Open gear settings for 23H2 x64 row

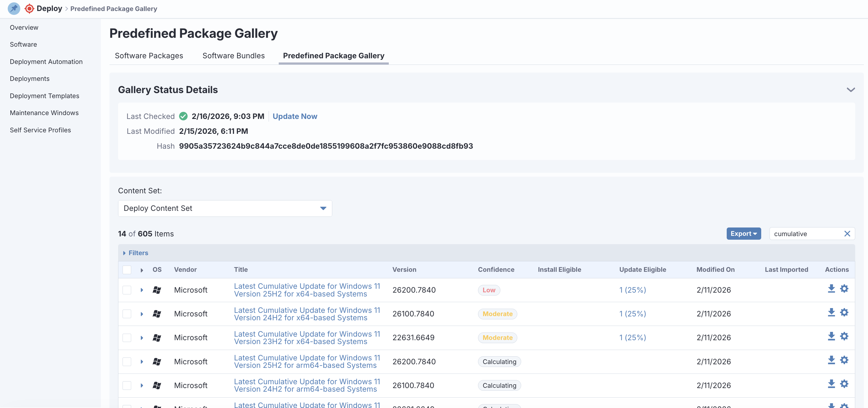844,336
